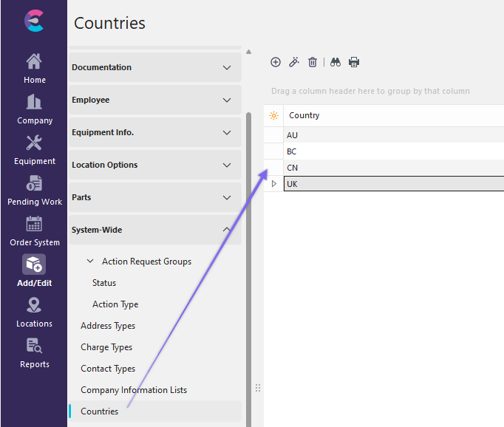Collapse Action Request Groups tree node

(90, 262)
